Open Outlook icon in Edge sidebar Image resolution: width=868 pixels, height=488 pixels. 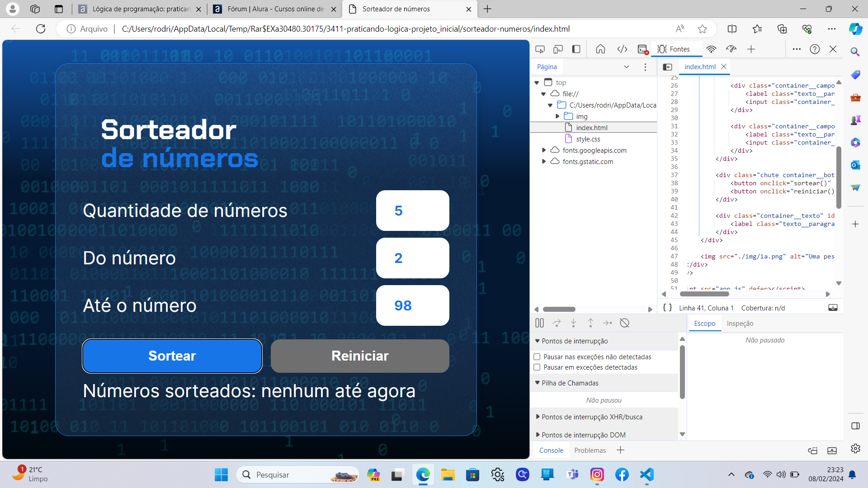pyautogui.click(x=855, y=165)
